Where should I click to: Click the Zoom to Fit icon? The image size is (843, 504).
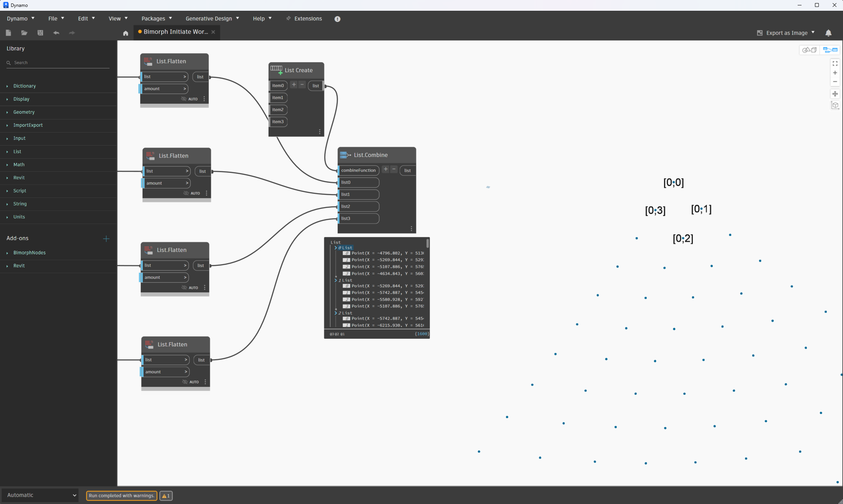[x=835, y=63]
